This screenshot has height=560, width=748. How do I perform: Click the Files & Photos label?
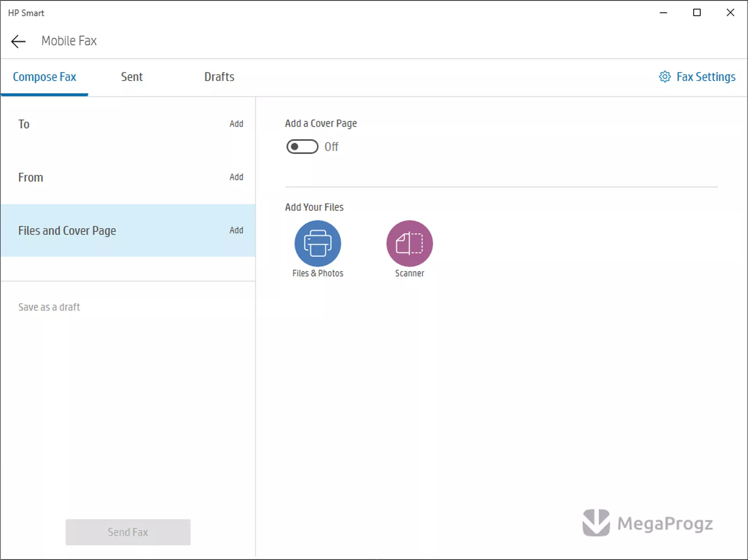click(x=318, y=274)
